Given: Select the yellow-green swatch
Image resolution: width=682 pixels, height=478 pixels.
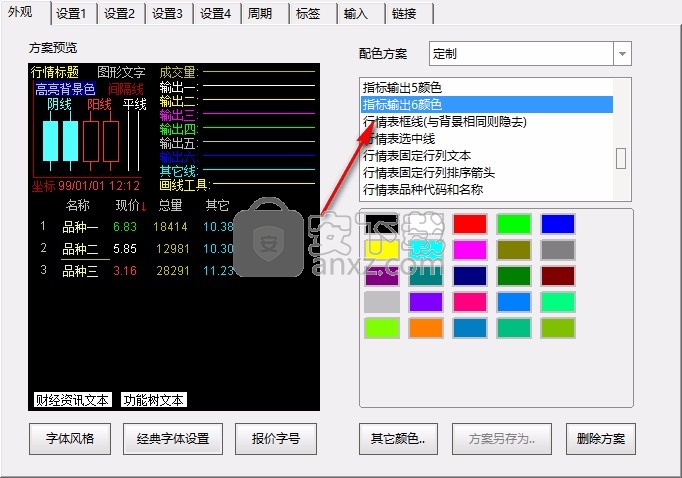Looking at the screenshot, I should [558, 328].
